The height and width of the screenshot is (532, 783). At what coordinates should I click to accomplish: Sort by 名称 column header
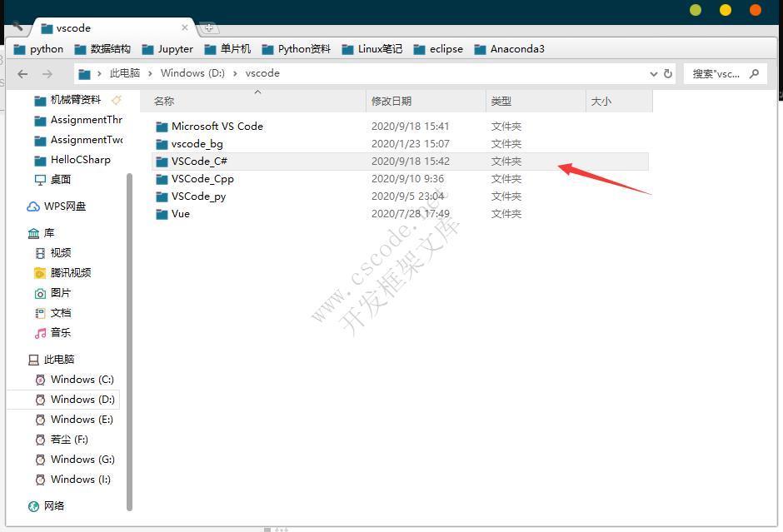point(252,102)
